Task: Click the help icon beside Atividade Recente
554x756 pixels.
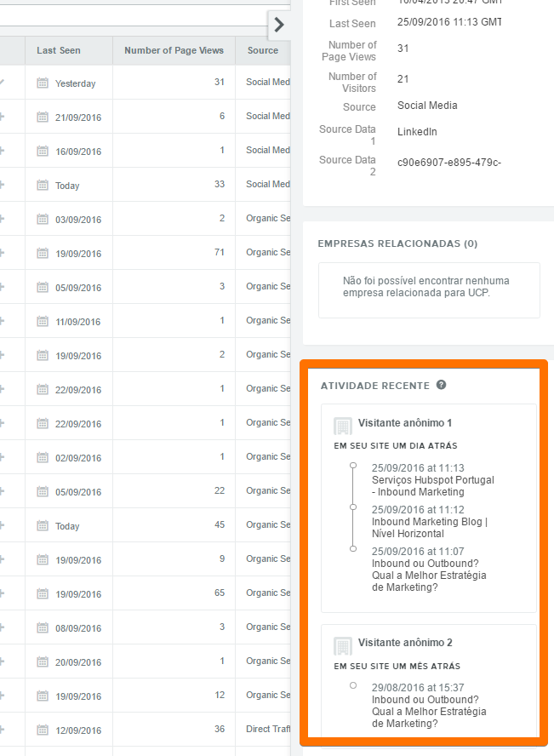Action: click(441, 385)
